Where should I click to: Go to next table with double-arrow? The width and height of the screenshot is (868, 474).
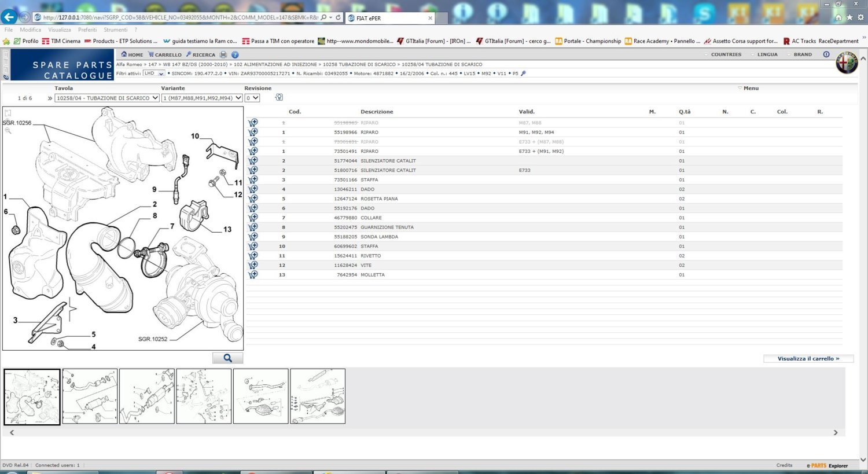tap(50, 98)
